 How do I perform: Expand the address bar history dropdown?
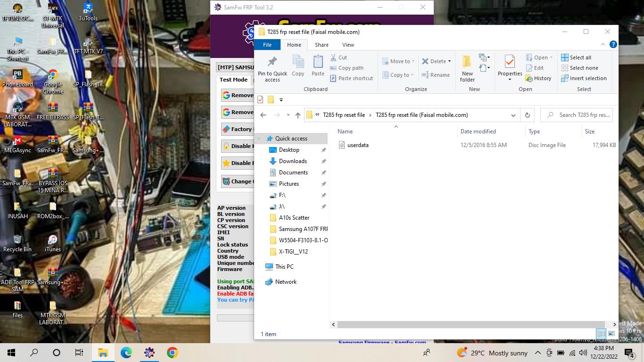tap(513, 115)
